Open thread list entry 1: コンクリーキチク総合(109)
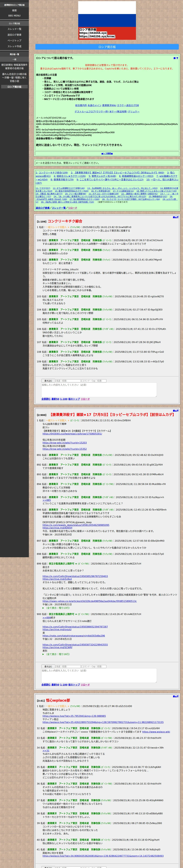 click(52, 173)
